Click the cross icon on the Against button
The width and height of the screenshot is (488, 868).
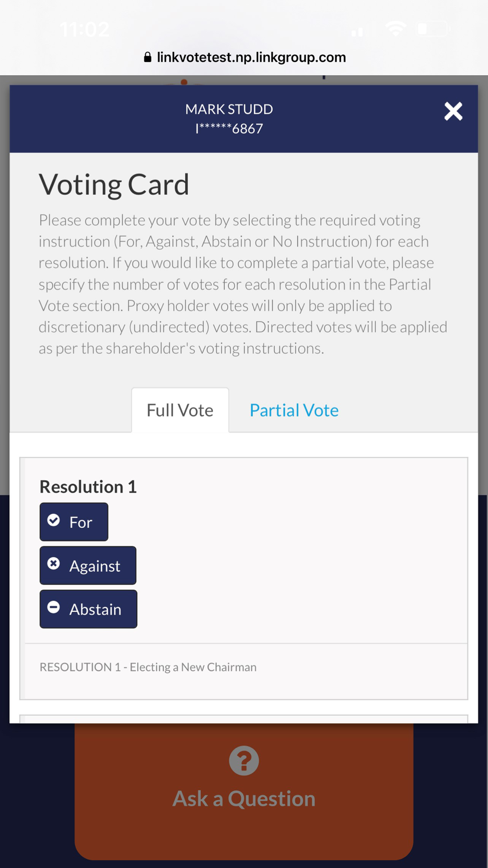(x=54, y=564)
